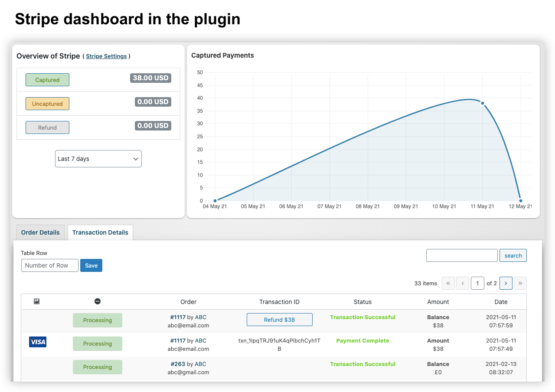
Task: Click the ellipsis status column header icon
Action: (98, 301)
